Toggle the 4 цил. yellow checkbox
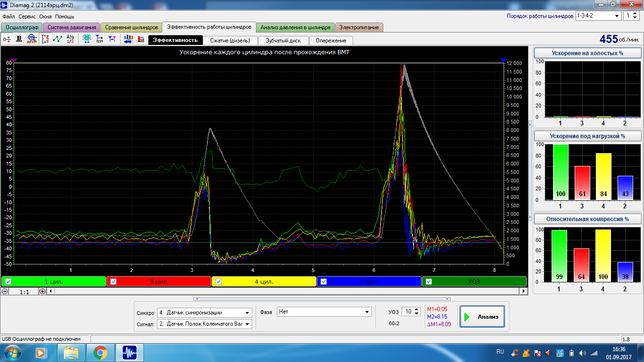 (218, 281)
